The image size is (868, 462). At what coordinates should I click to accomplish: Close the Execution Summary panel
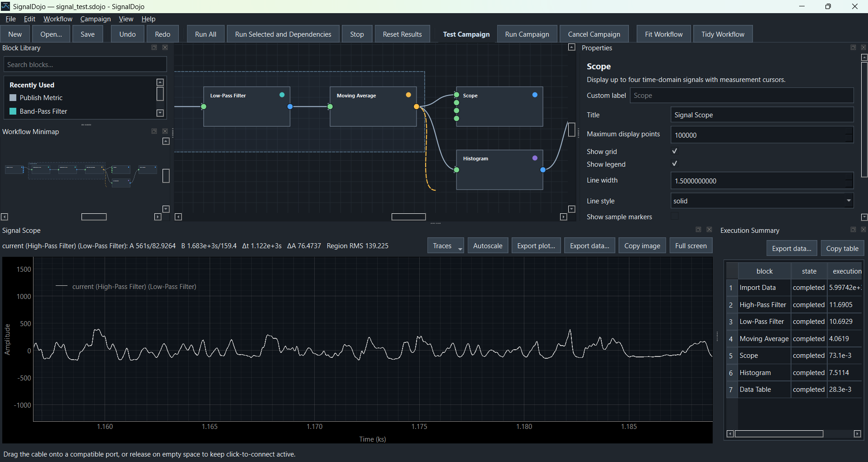tap(863, 230)
